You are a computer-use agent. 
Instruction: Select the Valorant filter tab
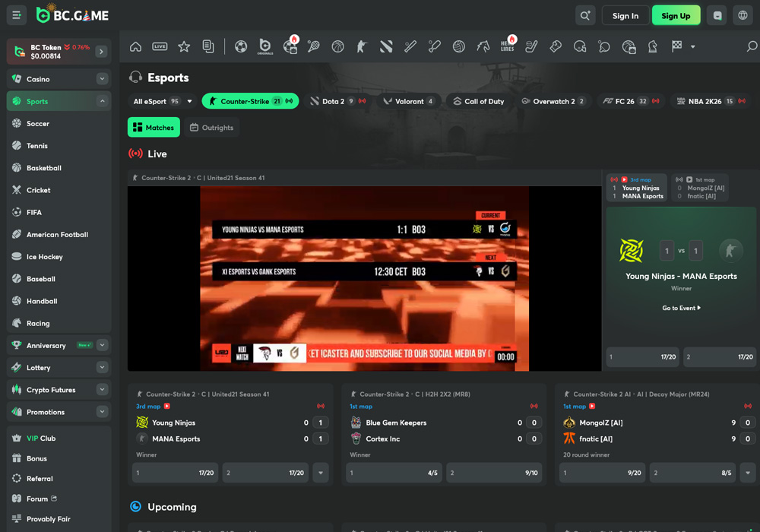click(x=409, y=100)
